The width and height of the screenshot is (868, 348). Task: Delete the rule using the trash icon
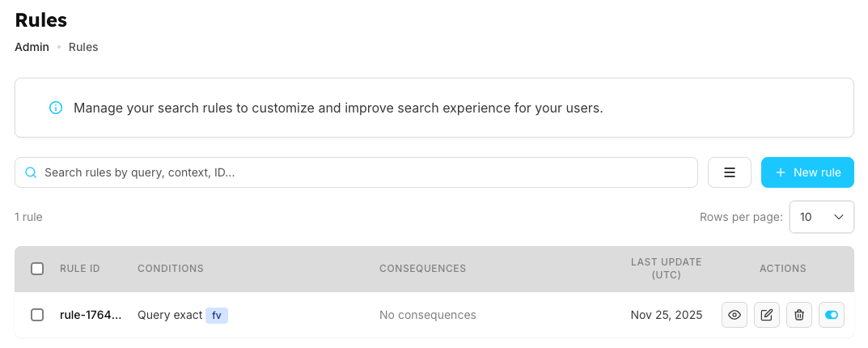(799, 315)
